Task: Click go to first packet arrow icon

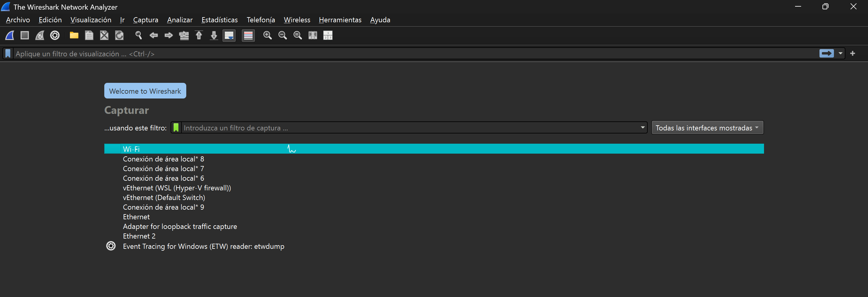Action: tap(199, 35)
